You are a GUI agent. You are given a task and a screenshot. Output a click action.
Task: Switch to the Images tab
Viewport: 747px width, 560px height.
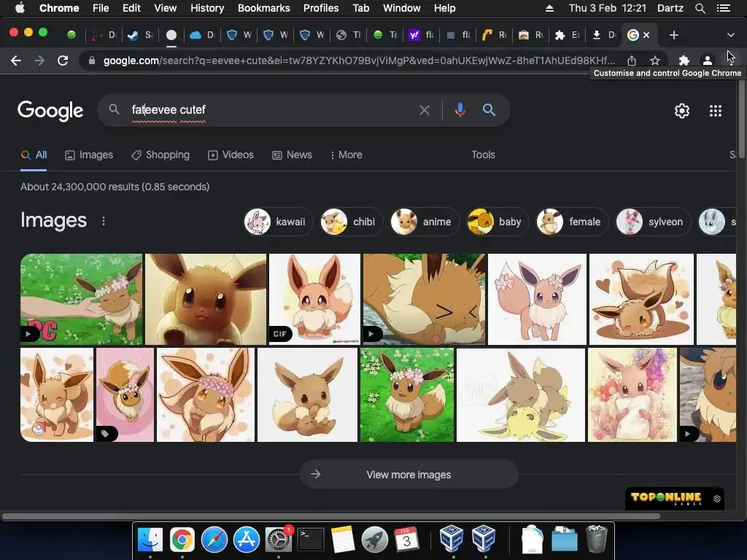click(x=89, y=155)
